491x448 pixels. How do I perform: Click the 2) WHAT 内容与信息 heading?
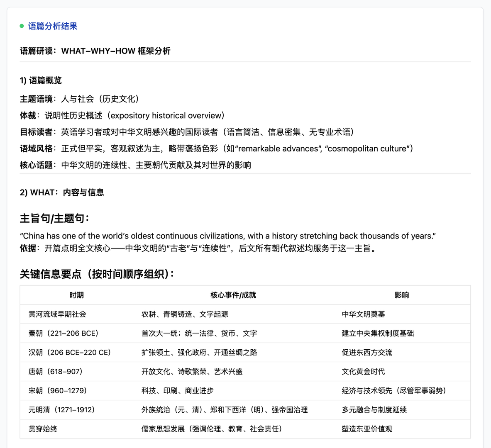(62, 192)
